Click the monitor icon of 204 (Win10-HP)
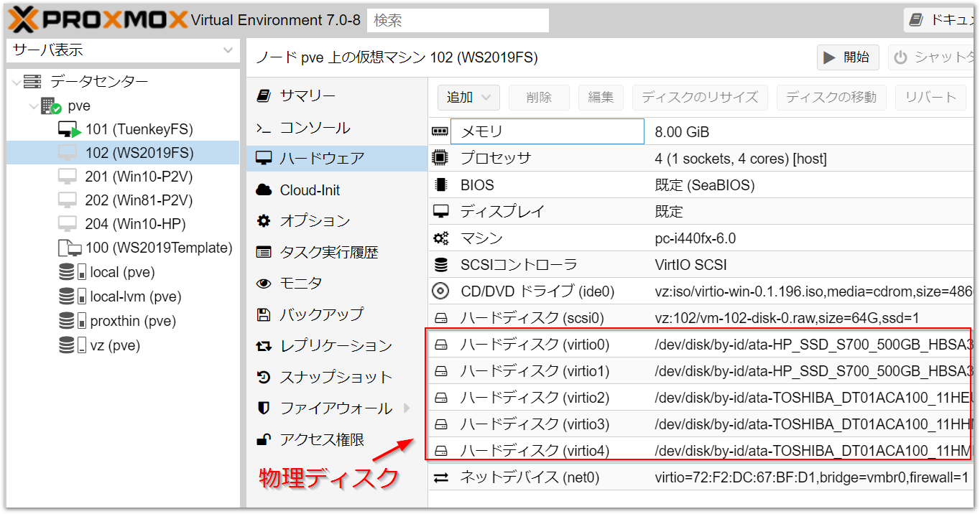The height and width of the screenshot is (514, 980). [68, 224]
